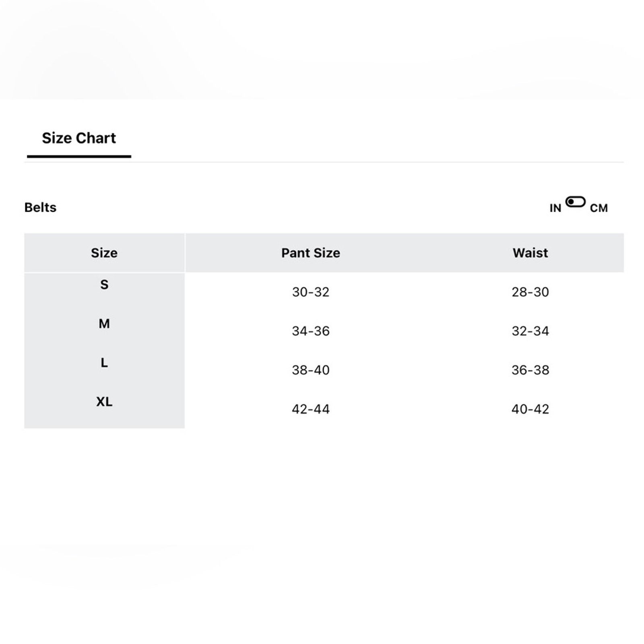Screen dimensions: 644x644
Task: Click the 30-32 pant size cell
Action: pyautogui.click(x=310, y=292)
